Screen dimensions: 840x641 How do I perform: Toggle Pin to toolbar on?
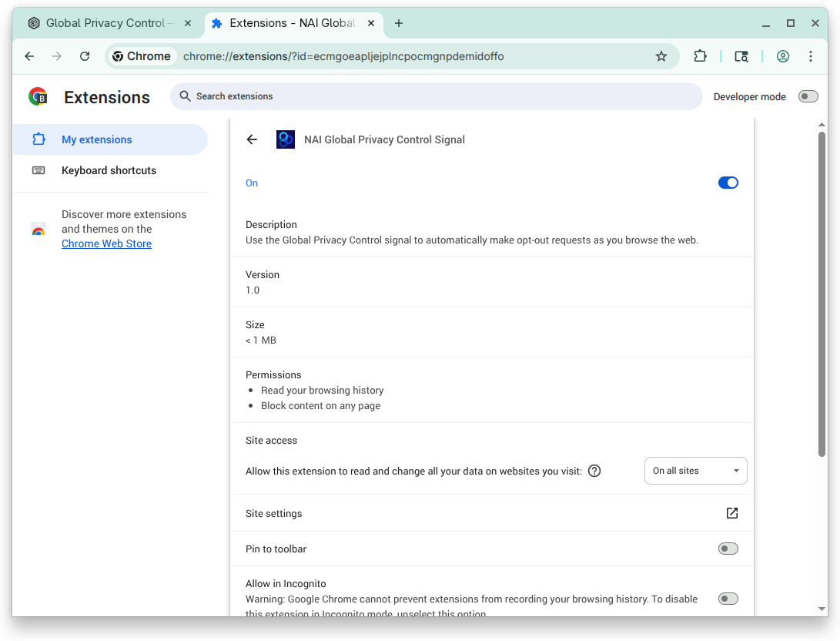click(x=728, y=549)
